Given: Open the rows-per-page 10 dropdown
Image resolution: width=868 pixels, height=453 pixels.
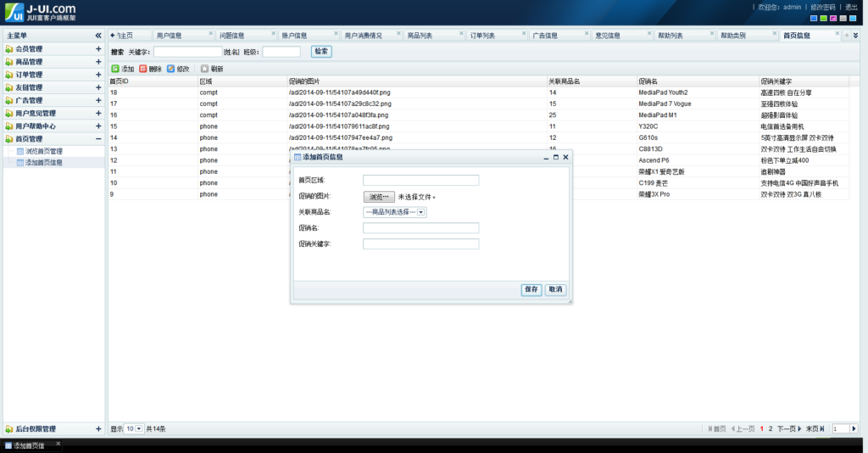Looking at the screenshot, I should point(134,428).
